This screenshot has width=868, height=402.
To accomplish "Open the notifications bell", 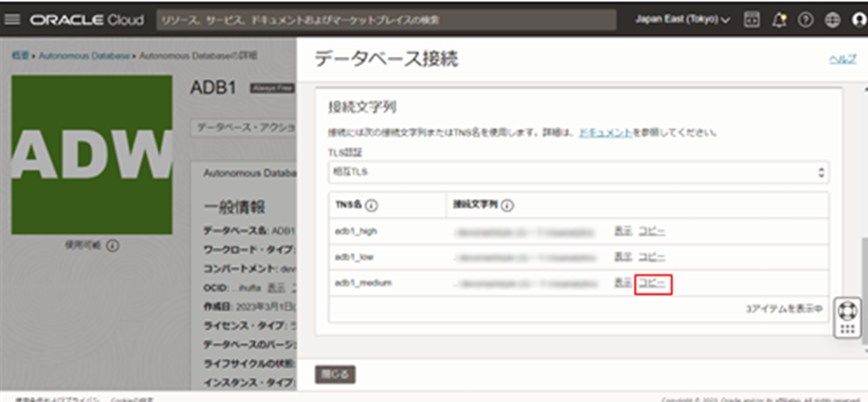I will coord(780,20).
